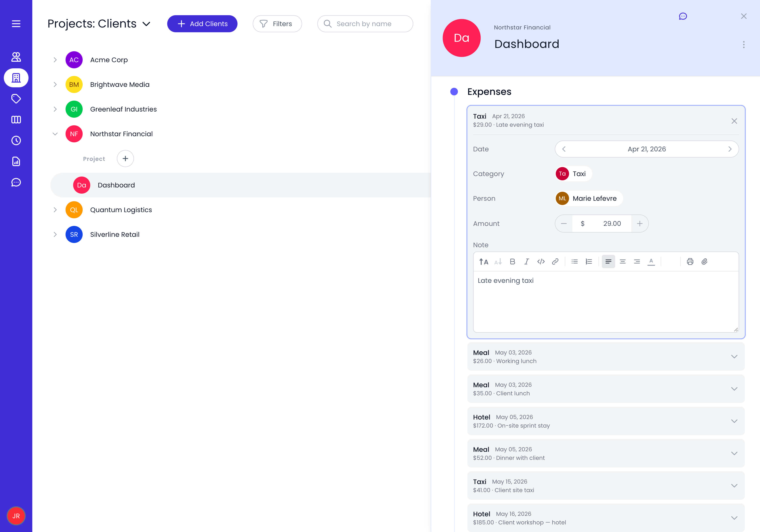Open the Tags icon in the sidebar
This screenshot has height=532, width=760.
click(16, 98)
